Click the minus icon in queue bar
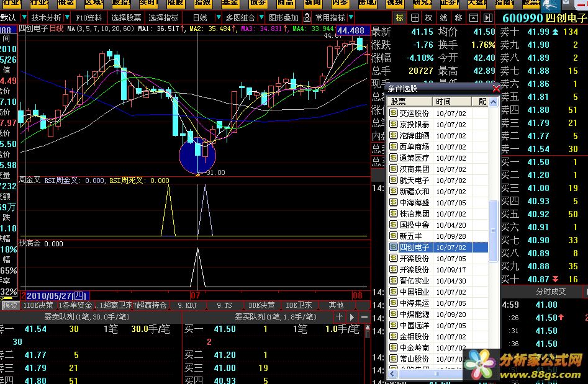The width and height of the screenshot is (588, 384). (x=364, y=317)
